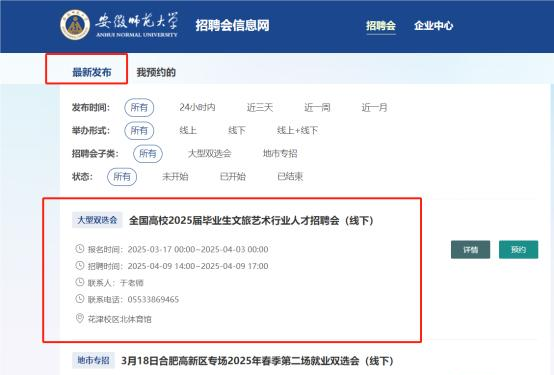
Task: Click the phone number 05533869465
Action: coord(153,300)
